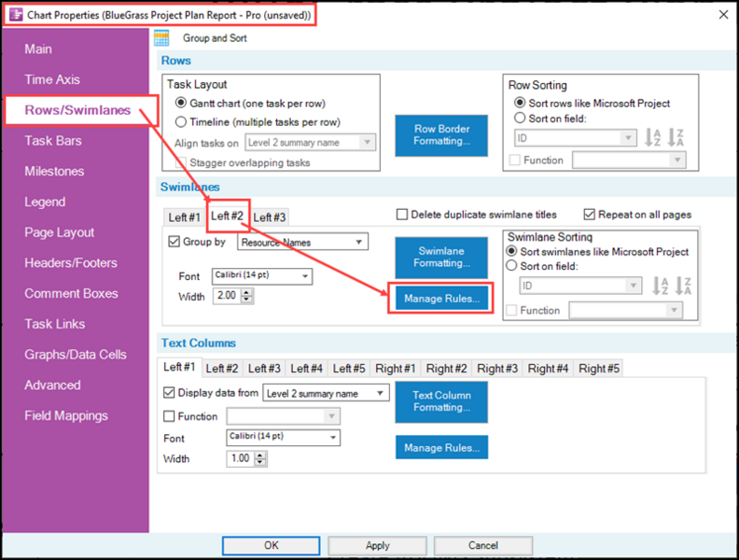Click Manage Rules in Text Columns section
Image resolution: width=739 pixels, height=560 pixels.
[x=441, y=447]
